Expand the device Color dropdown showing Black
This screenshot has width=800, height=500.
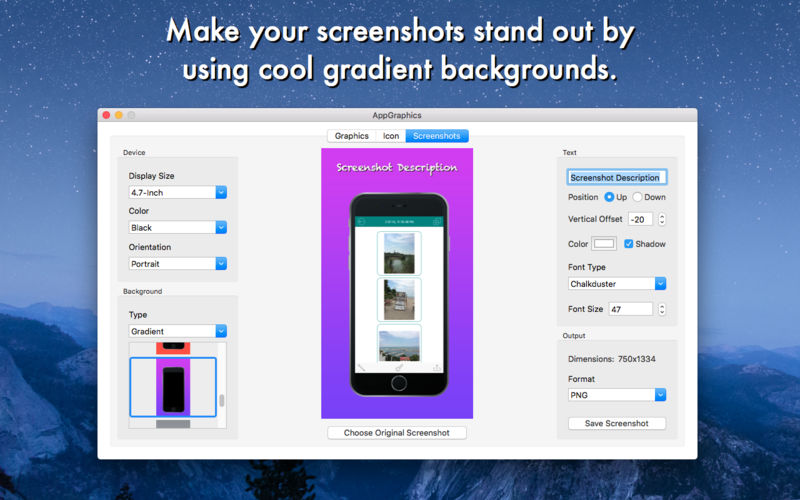178,228
